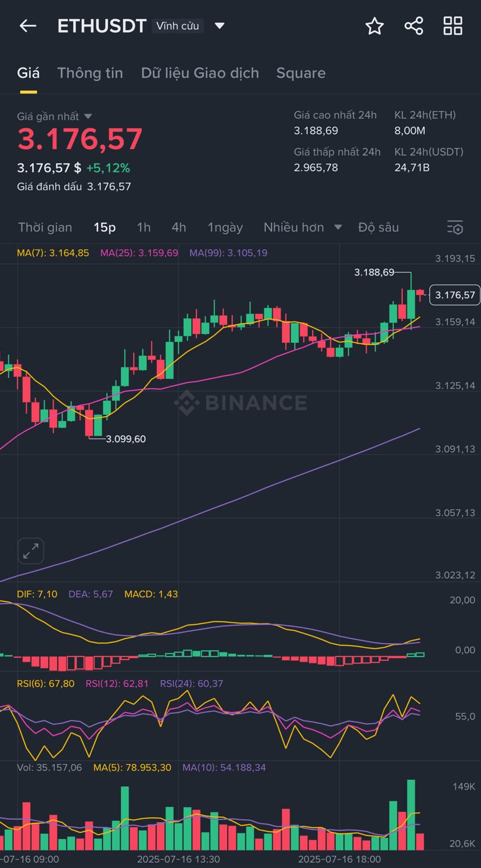Tap Giá đánh dấu mark price line
This screenshot has height=868, width=481.
74,186
